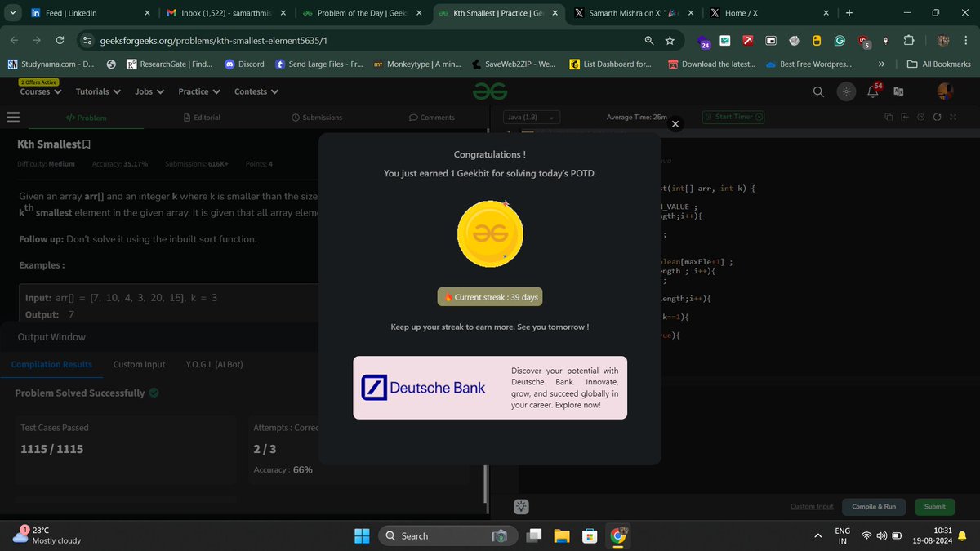Switch to the Editorial tab
Screen dimensions: 980x551
point(202,118)
